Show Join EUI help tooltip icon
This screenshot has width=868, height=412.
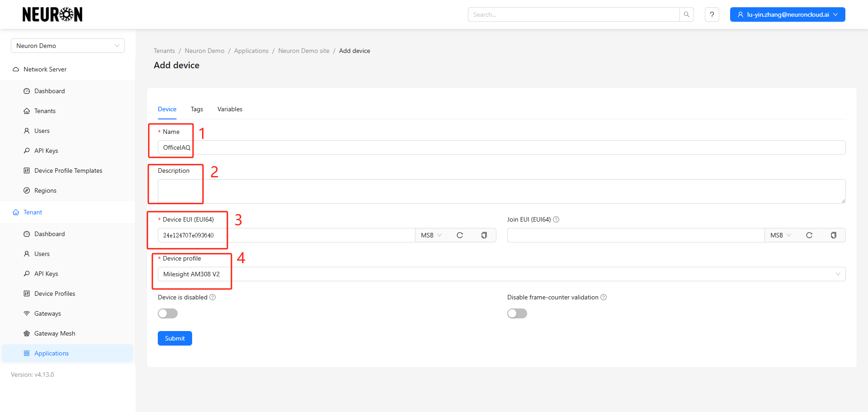(x=556, y=219)
